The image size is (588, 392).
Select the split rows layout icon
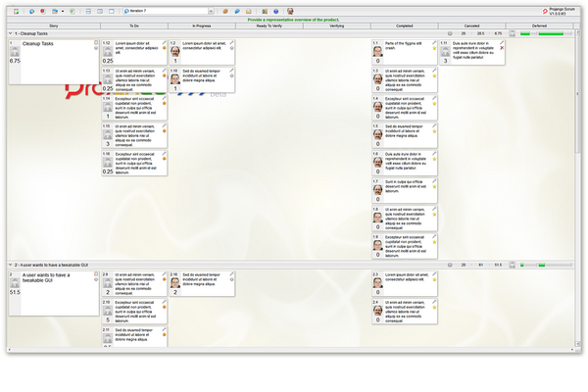pos(88,11)
